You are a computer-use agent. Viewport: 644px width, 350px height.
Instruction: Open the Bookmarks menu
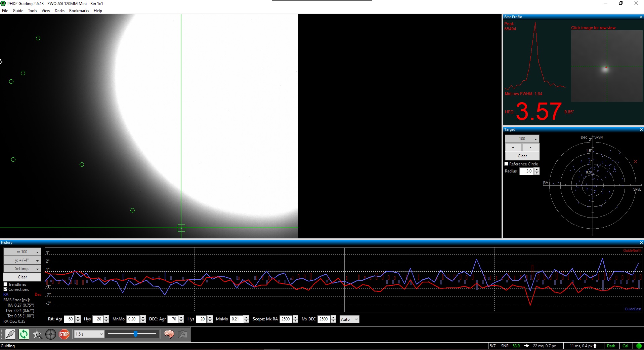pyautogui.click(x=79, y=11)
